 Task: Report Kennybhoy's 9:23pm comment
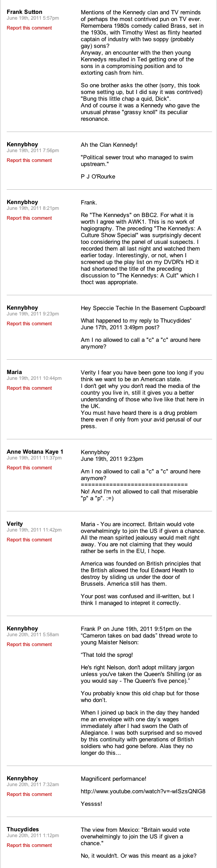click(29, 323)
